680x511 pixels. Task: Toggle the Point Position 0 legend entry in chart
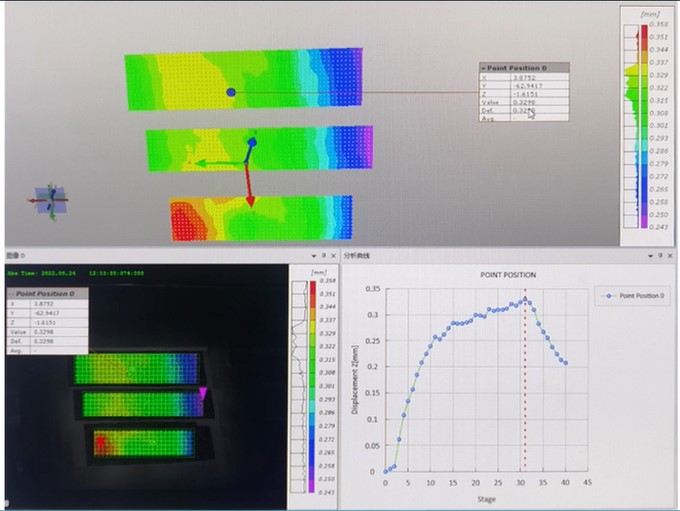click(630, 296)
